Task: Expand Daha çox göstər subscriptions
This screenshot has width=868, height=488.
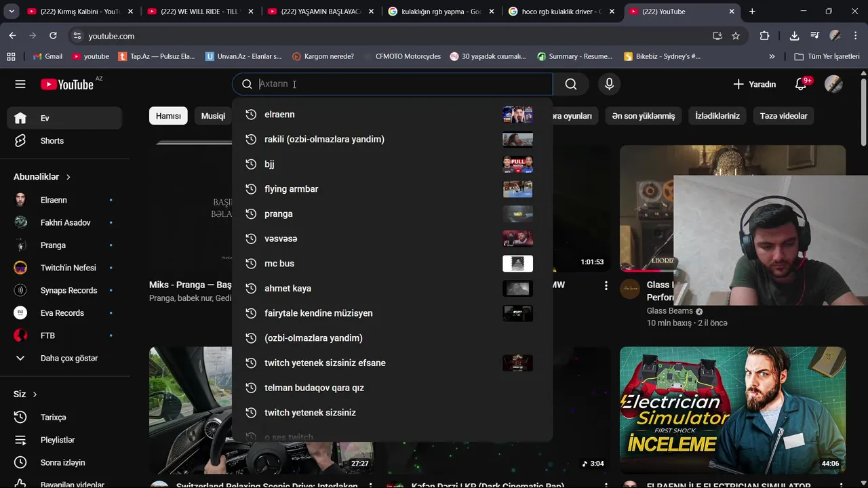Action: coord(64,358)
